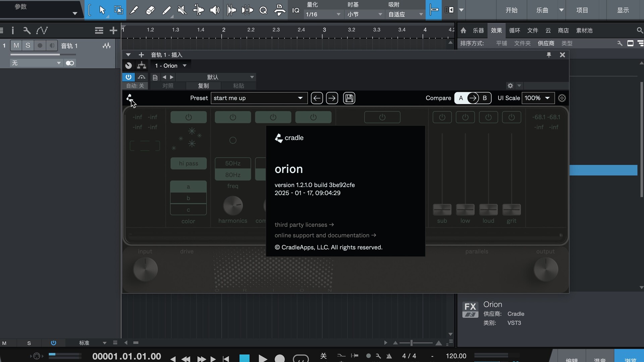Click the tempo value 120.00
Screen dimensions: 644x362
click(x=456, y=356)
